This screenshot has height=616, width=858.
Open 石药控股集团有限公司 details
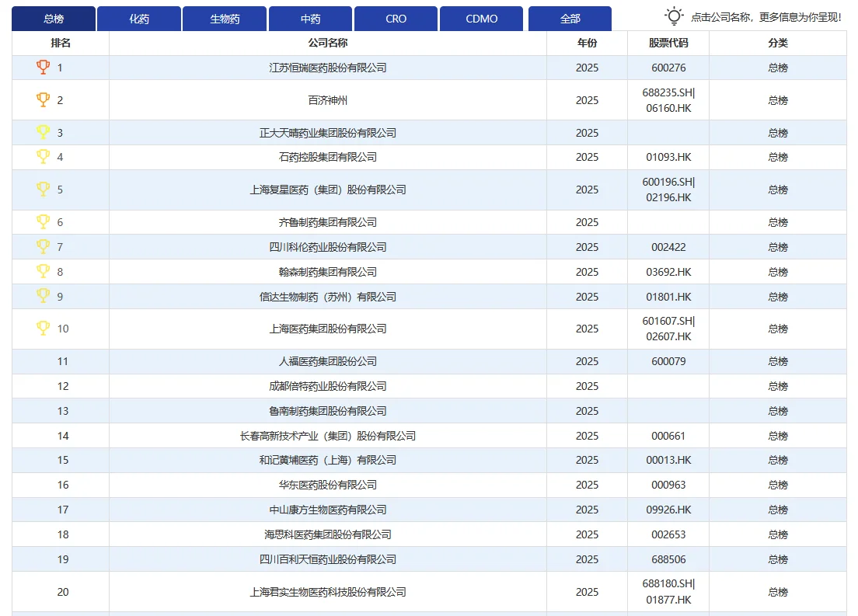click(x=328, y=157)
